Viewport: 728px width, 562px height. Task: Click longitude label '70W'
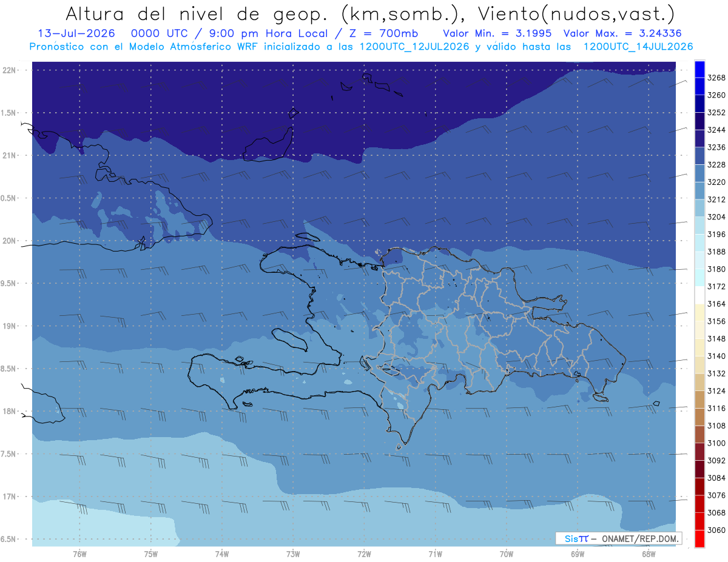click(507, 554)
